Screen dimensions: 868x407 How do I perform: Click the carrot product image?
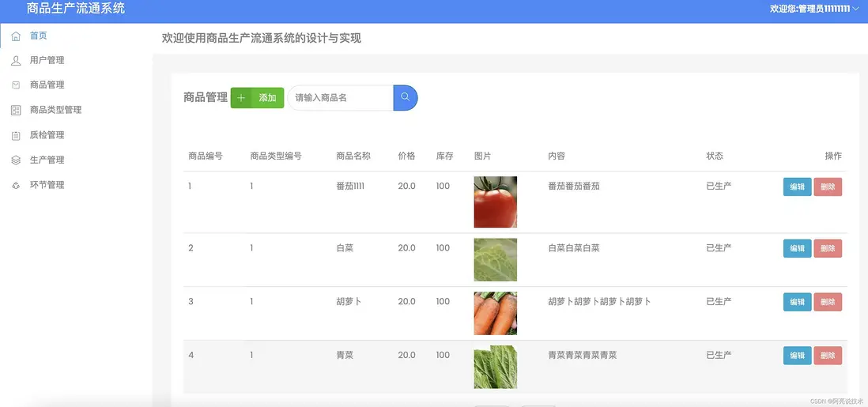pyautogui.click(x=496, y=314)
